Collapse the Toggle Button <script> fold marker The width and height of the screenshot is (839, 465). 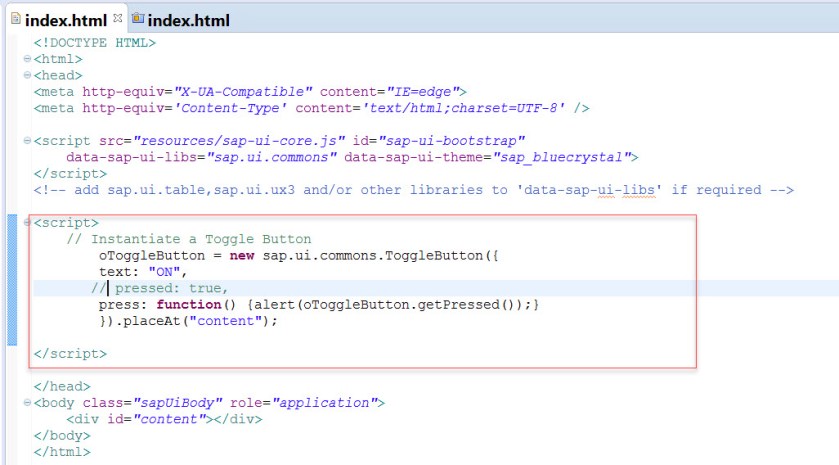27,223
